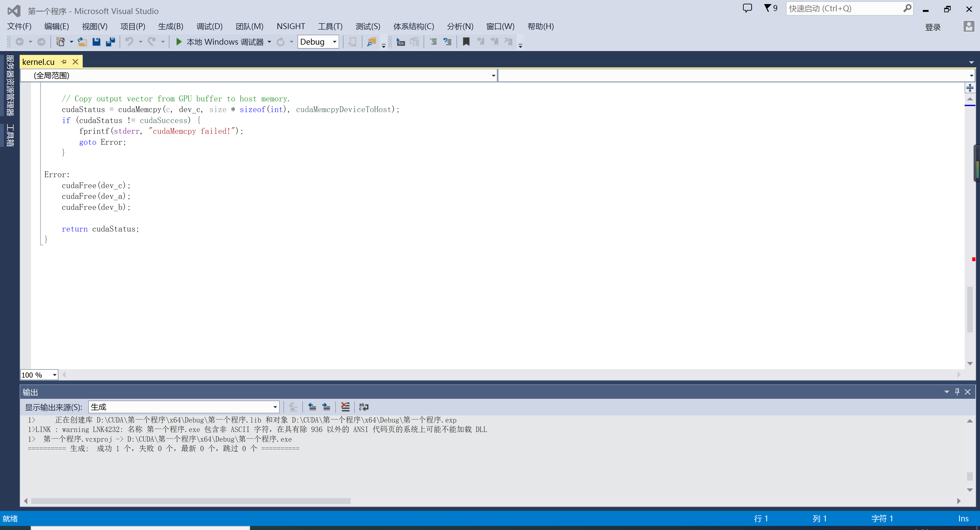Go to next message in output

click(x=326, y=407)
